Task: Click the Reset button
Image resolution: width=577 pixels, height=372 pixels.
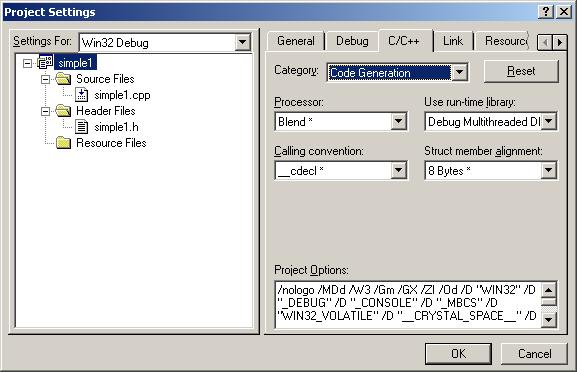Action: point(521,71)
